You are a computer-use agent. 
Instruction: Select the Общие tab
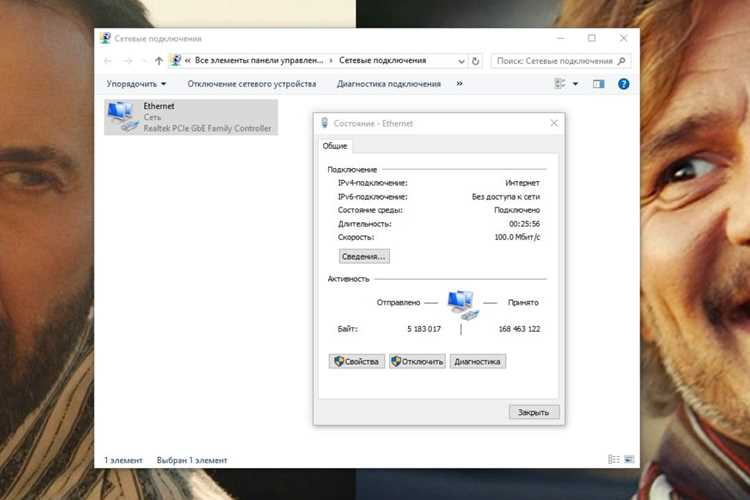tap(335, 146)
